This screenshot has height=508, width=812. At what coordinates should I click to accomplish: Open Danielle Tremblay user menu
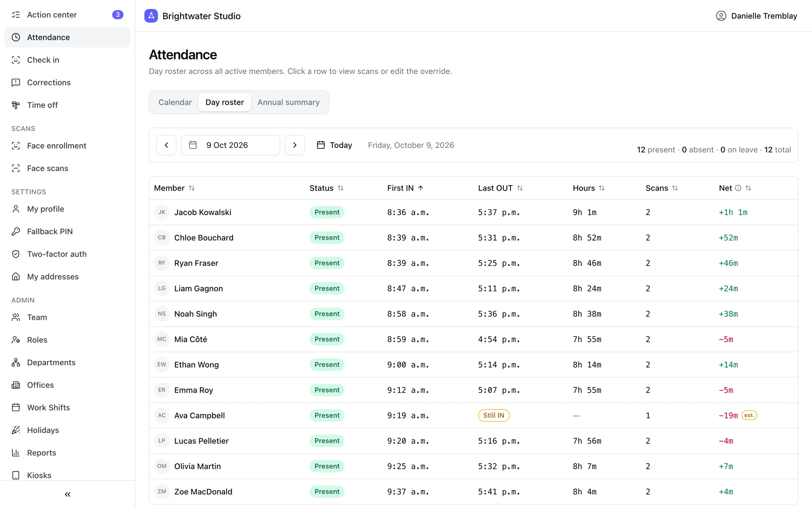[756, 16]
